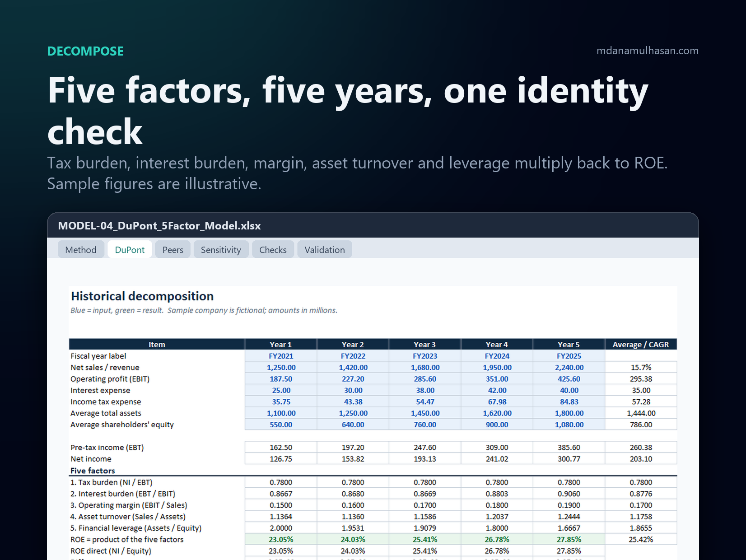Open the Peers tab

point(173,250)
